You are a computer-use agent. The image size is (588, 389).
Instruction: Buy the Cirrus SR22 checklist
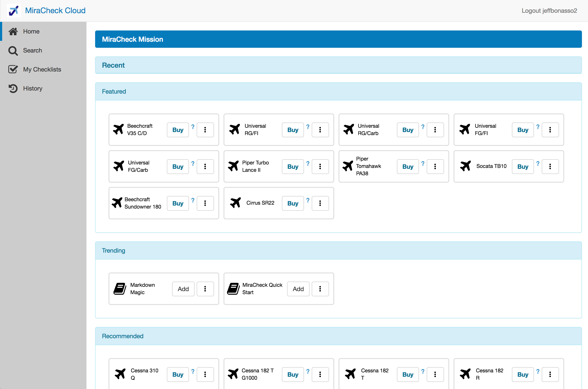[293, 203]
